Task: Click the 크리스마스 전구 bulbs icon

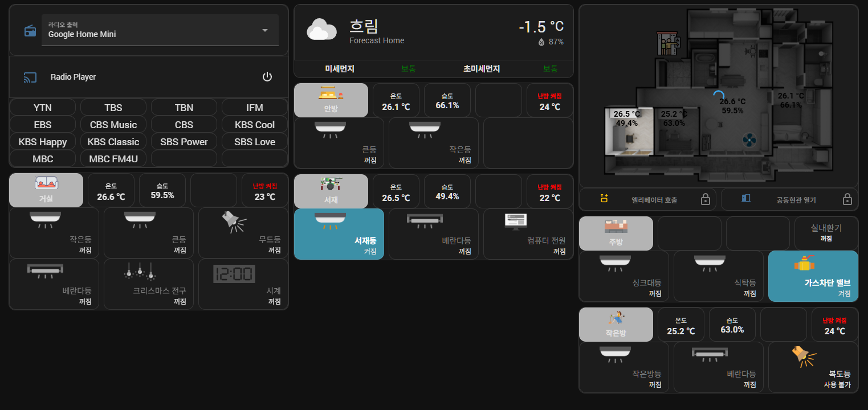Action: pos(140,272)
